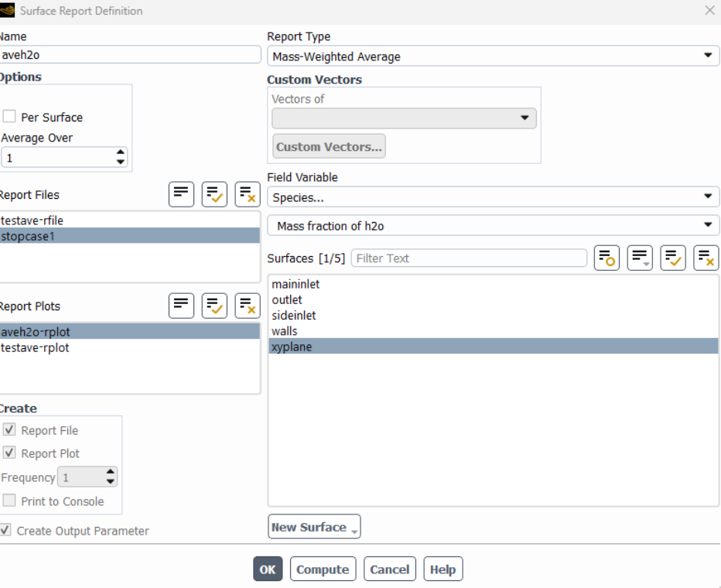Viewport: 721px width, 588px height.
Task: Click select-all icon for Report Files
Action: [x=214, y=194]
